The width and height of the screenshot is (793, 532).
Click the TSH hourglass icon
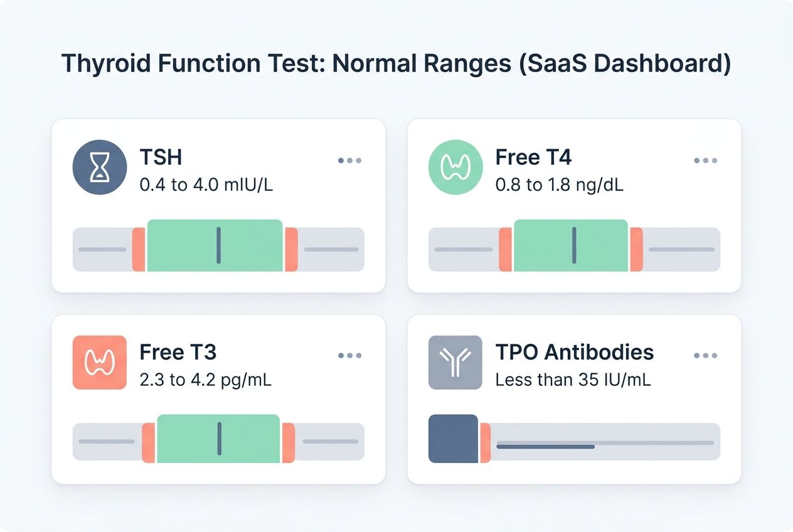(100, 166)
